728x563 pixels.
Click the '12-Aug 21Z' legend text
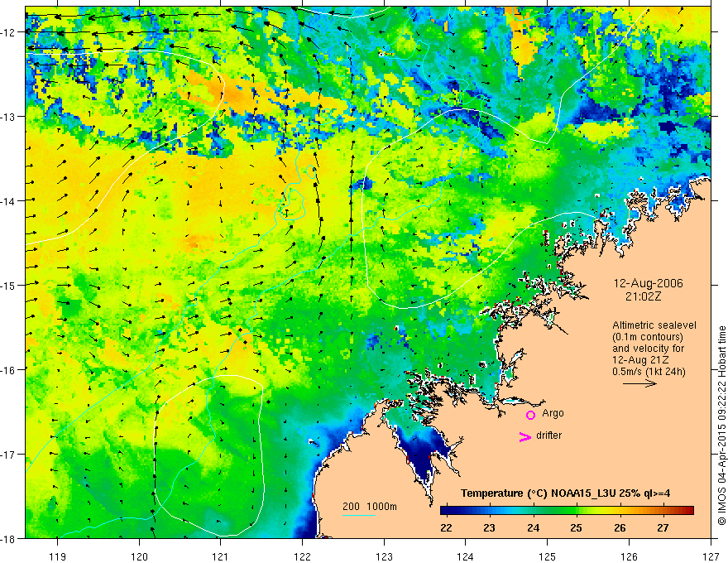tap(638, 360)
